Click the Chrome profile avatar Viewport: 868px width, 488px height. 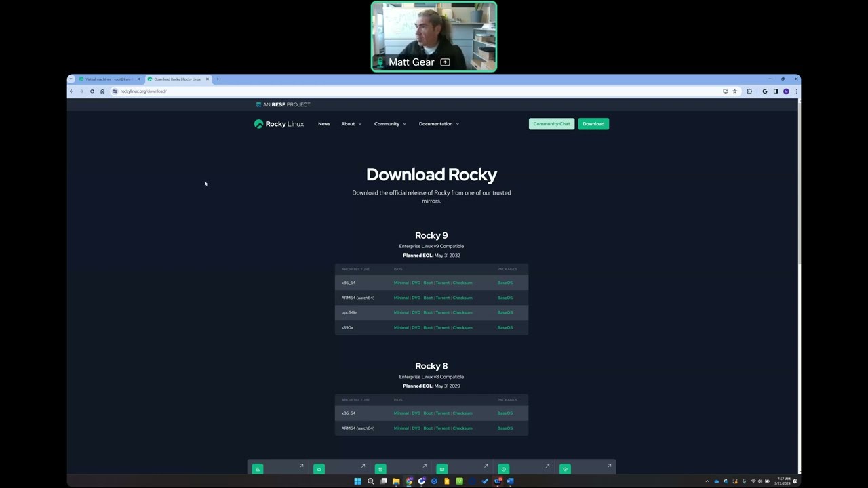786,91
